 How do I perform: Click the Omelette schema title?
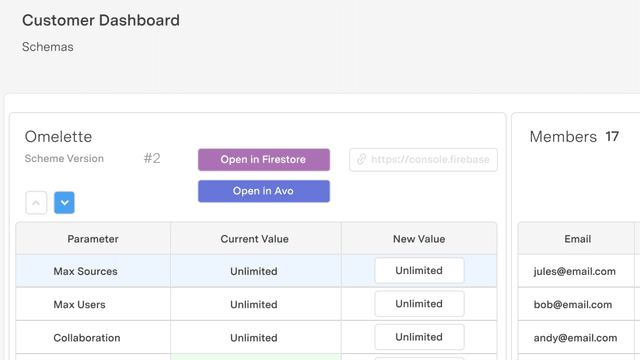[x=58, y=137]
